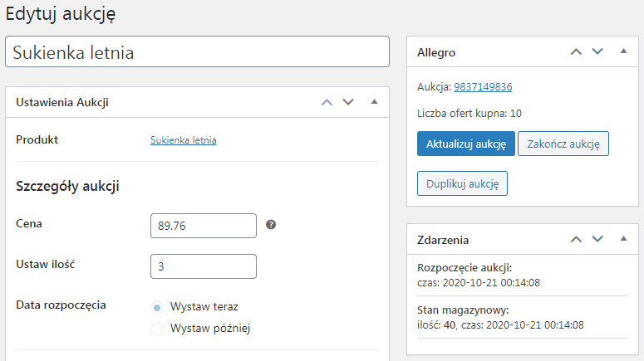Click the auction title field Sukienka letnia
This screenshot has height=361, width=644.
(x=197, y=51)
